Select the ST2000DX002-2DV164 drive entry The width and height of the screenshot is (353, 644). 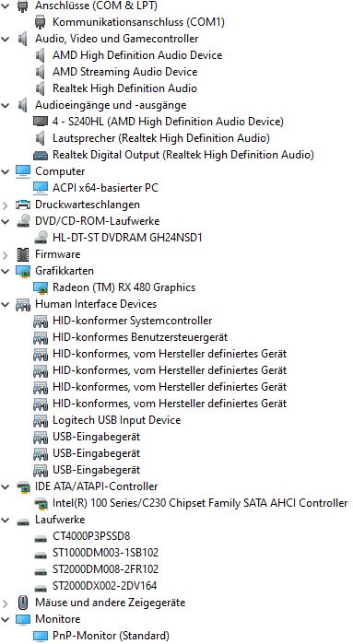105,586
